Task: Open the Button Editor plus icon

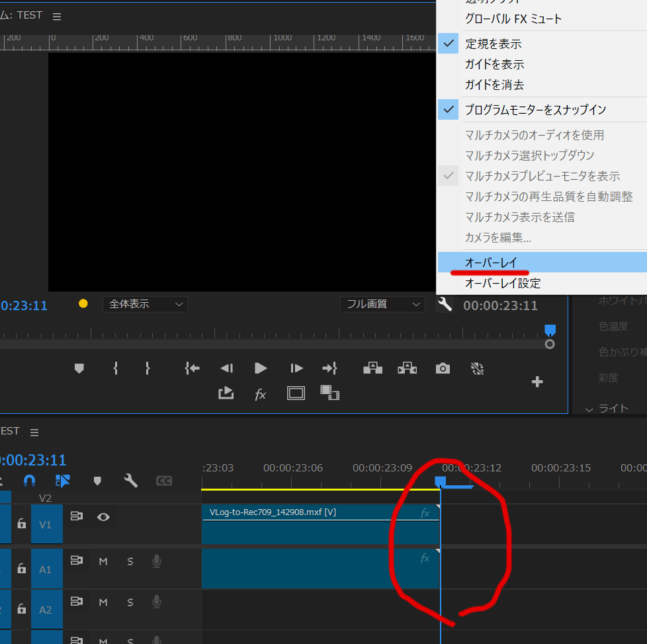Action: pos(537,382)
